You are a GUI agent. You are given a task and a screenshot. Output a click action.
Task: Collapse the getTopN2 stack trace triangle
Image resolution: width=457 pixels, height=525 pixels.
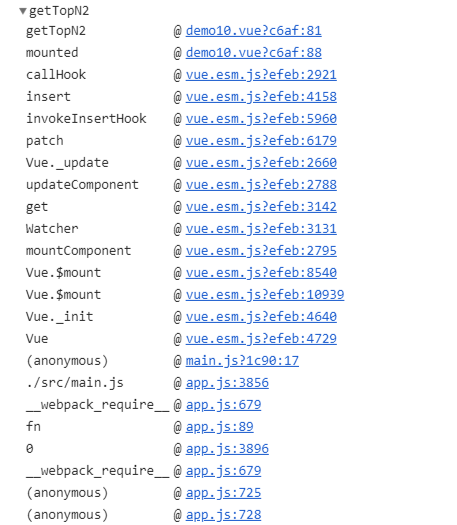pos(23,11)
